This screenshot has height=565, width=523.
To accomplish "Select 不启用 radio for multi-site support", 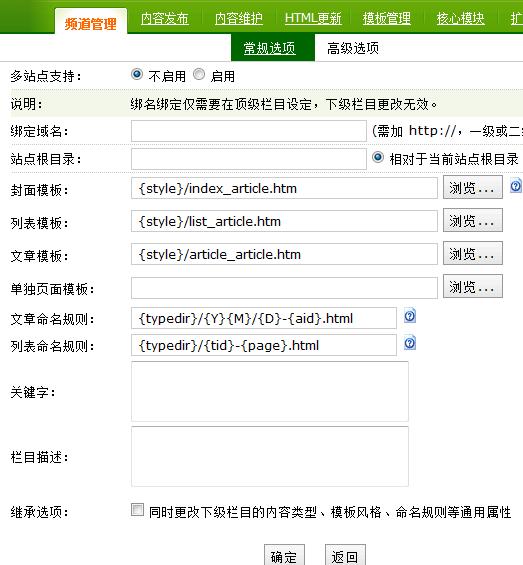I will point(137,74).
